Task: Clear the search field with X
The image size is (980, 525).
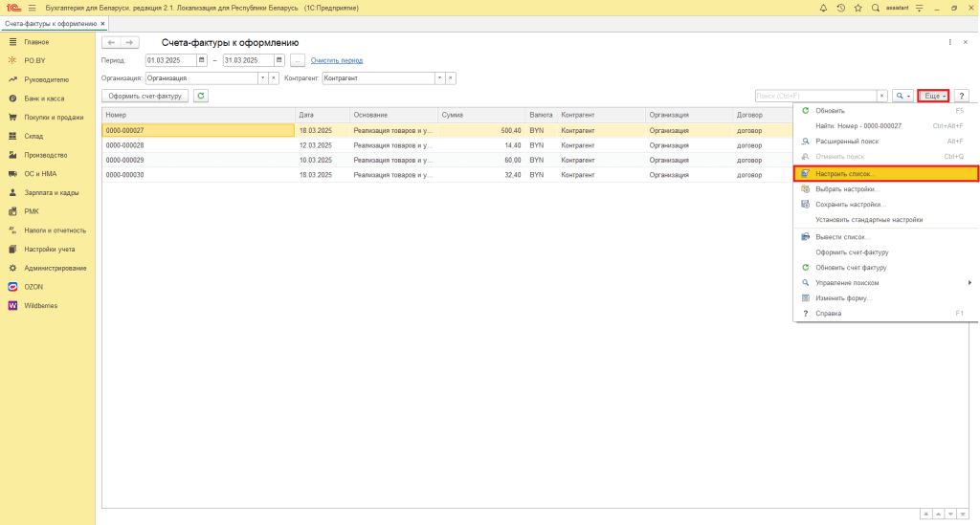Action: tap(881, 97)
